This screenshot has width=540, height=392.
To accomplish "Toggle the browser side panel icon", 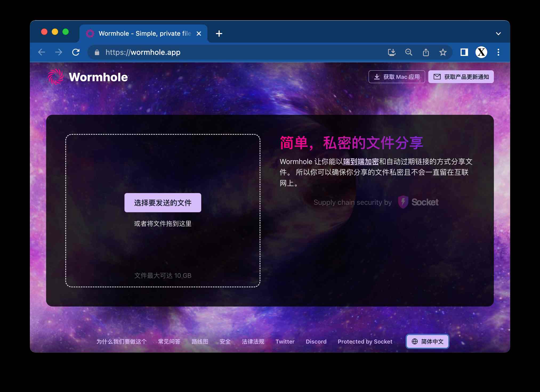I will point(464,52).
